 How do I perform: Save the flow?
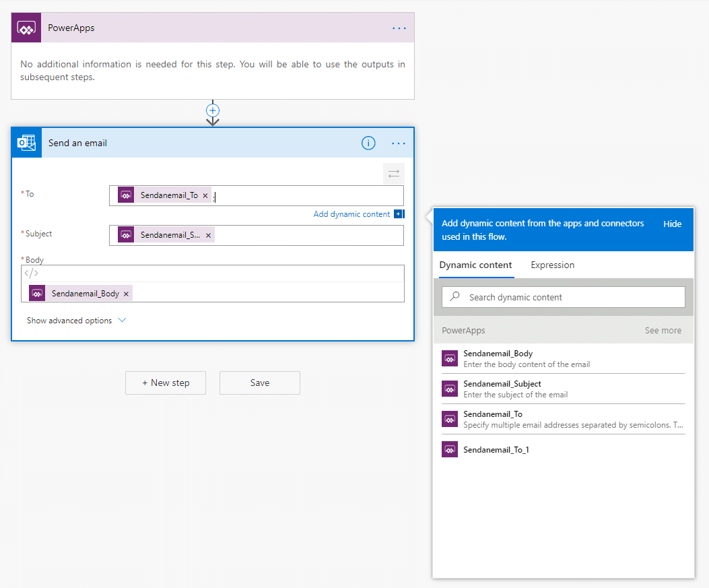point(259,383)
